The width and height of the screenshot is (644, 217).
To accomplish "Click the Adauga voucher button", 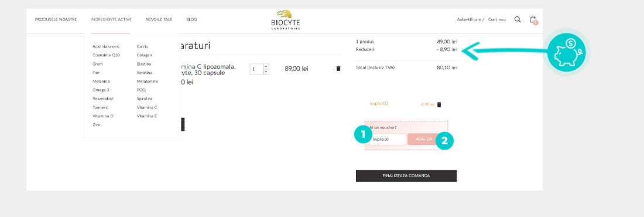I will tap(423, 139).
